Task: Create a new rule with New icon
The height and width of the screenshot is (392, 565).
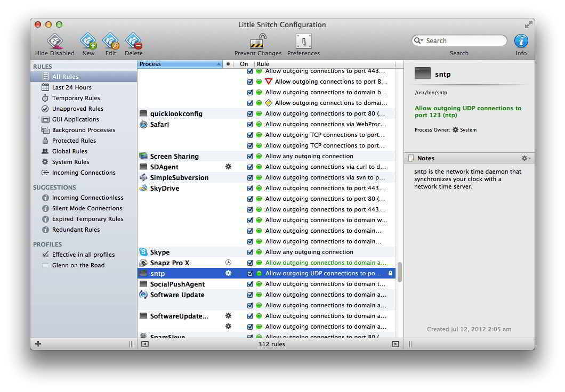Action: click(88, 42)
